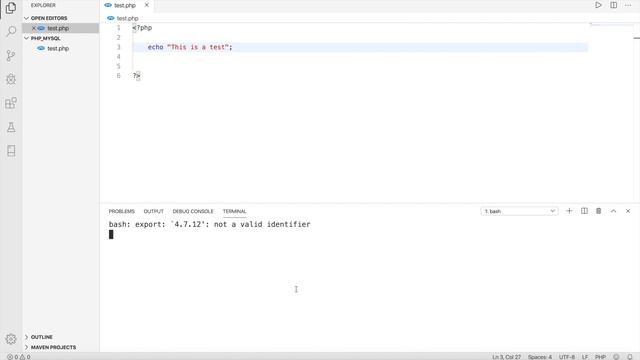This screenshot has height=360, width=640.
Task: Click the test.php breadcrumb
Action: (127, 18)
